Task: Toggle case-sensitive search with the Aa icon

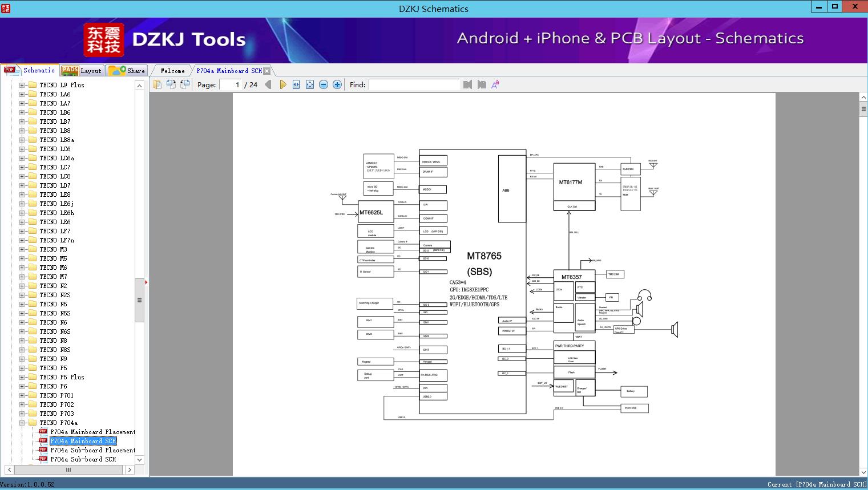Action: click(494, 84)
